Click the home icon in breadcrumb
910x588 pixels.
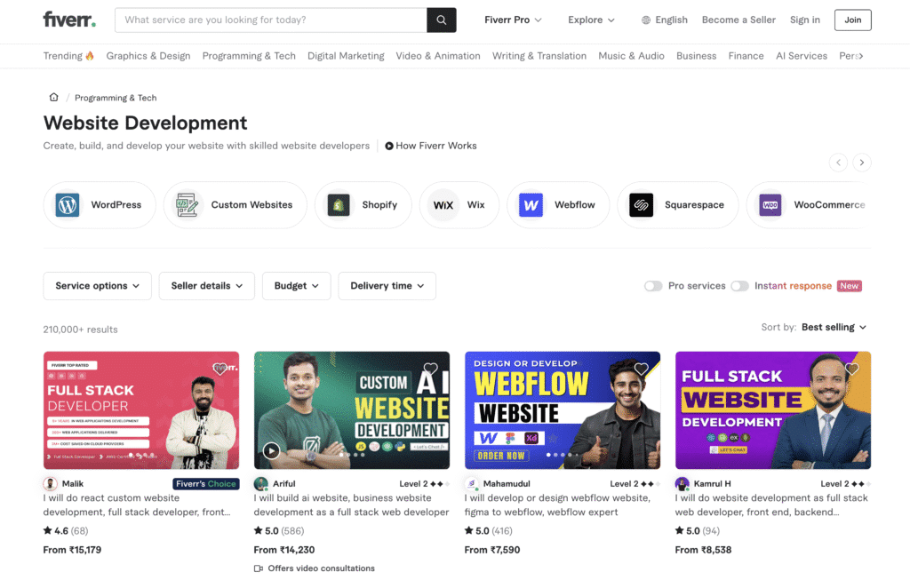coord(53,98)
